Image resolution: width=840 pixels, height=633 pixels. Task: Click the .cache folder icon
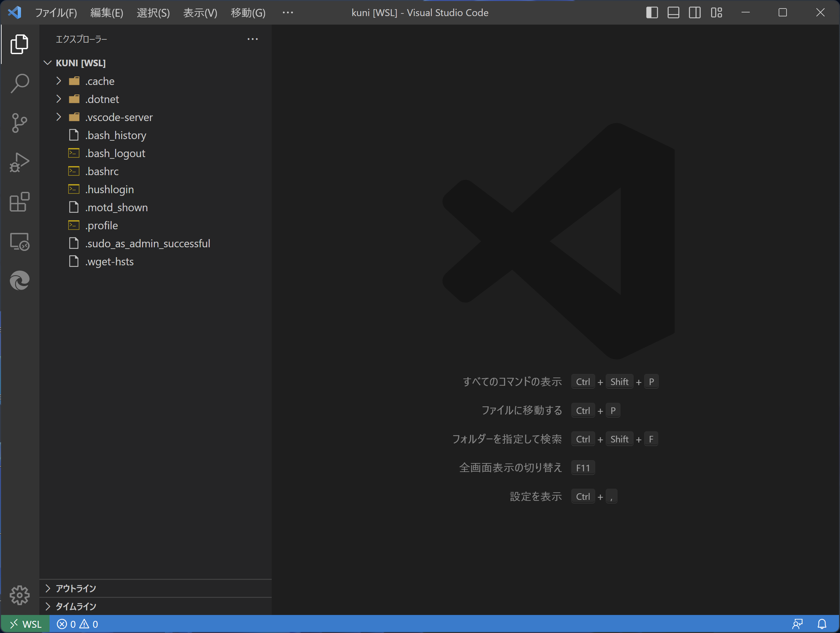(x=74, y=81)
